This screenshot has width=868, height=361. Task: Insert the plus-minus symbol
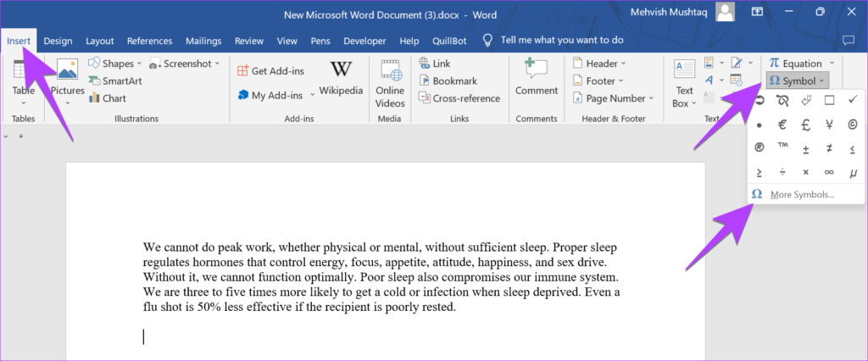(x=806, y=148)
